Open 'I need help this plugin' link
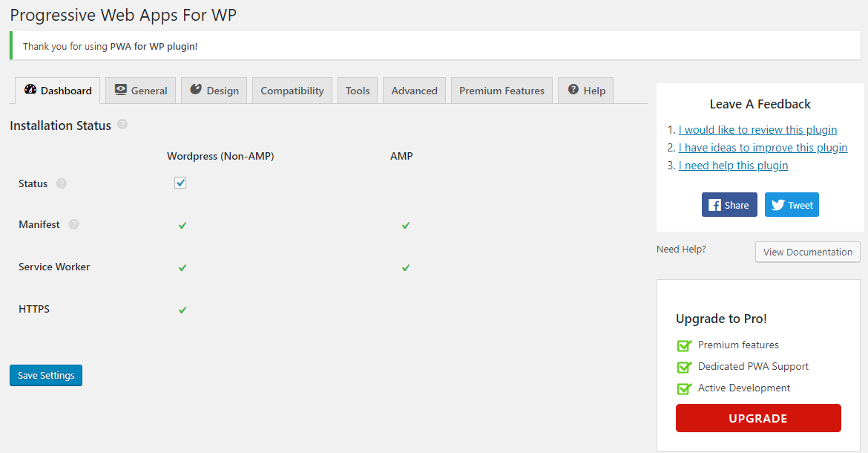 click(x=734, y=165)
